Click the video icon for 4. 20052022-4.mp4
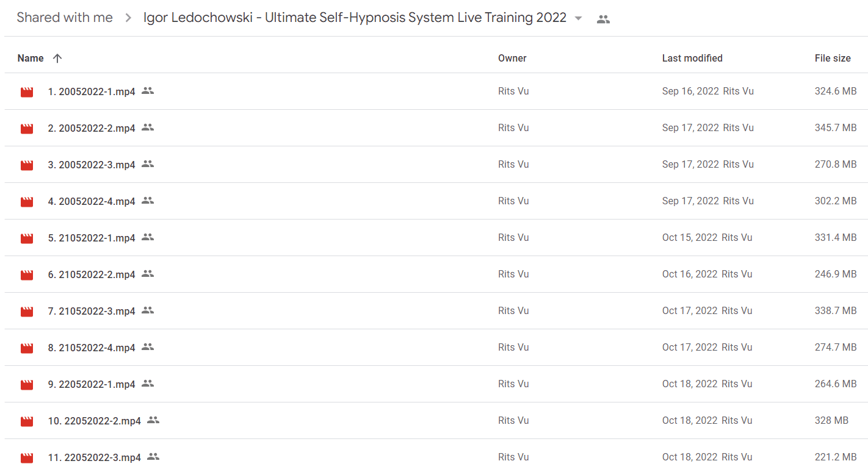 coord(27,202)
